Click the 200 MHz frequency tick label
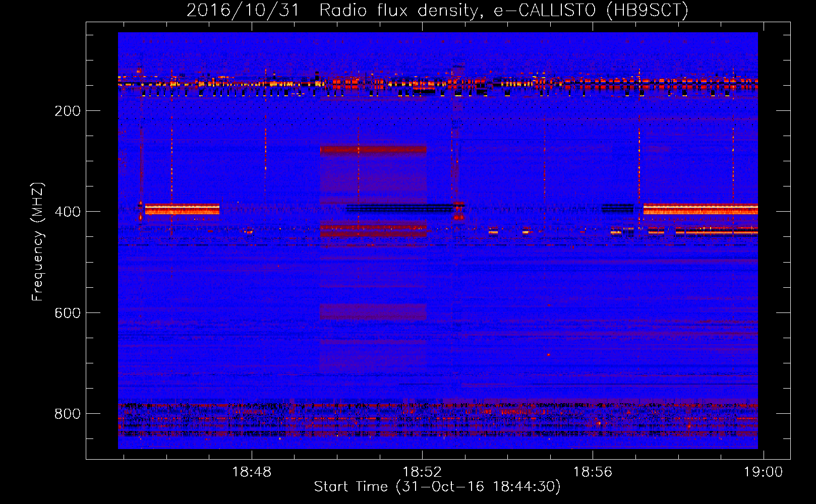 pyautogui.click(x=68, y=111)
